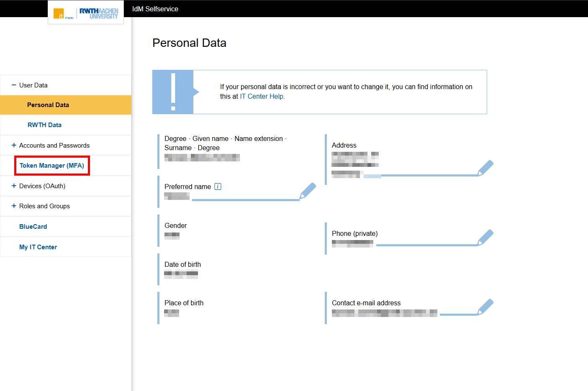Image resolution: width=588 pixels, height=391 pixels.
Task: Click the Address edit pencil icon
Action: [x=485, y=168]
